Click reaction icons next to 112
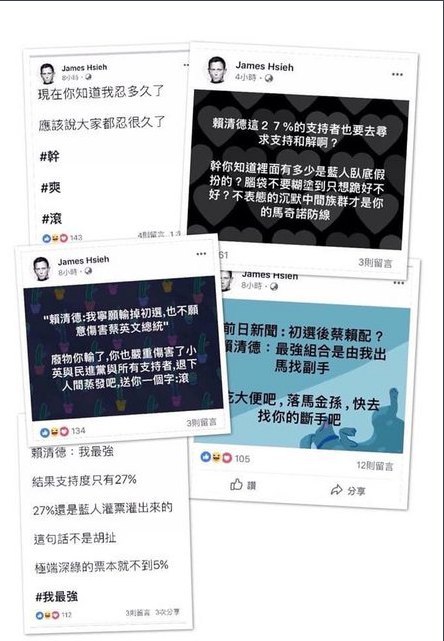Screen dimensions: 444x641 click(x=47, y=614)
